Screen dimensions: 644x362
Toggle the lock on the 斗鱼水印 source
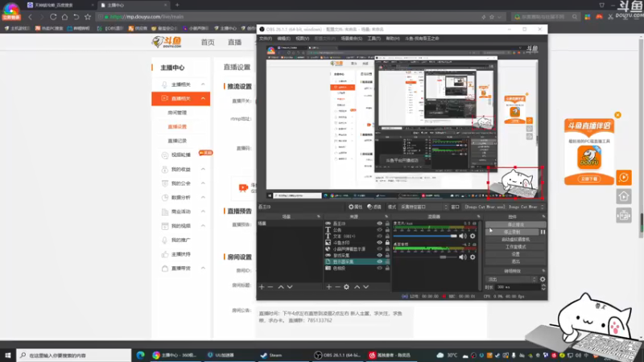(387, 243)
